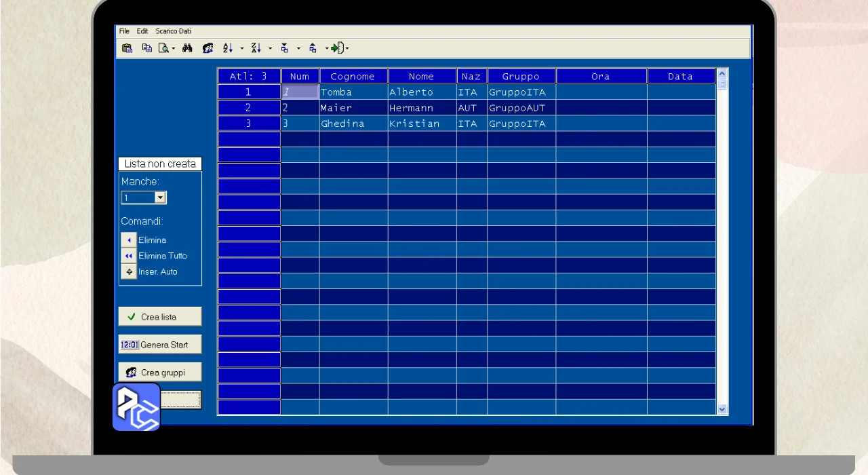Expand dropdown arrow beside move-down icon

pyautogui.click(x=298, y=49)
